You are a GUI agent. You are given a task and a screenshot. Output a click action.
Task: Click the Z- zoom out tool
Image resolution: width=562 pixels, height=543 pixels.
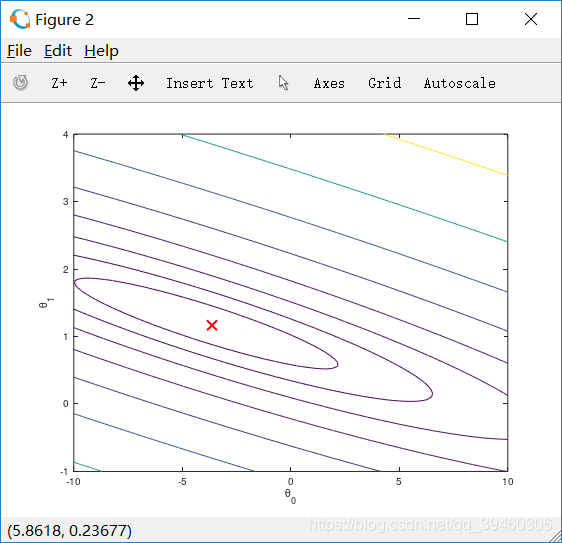point(97,83)
